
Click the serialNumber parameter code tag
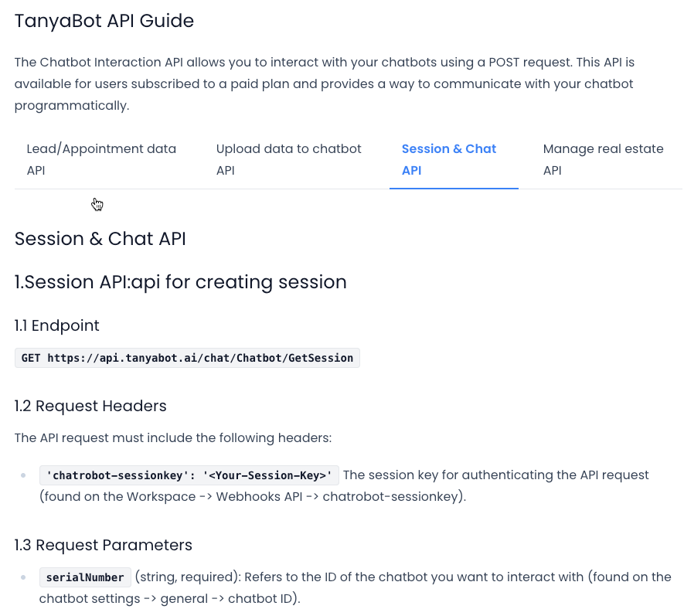[85, 577]
